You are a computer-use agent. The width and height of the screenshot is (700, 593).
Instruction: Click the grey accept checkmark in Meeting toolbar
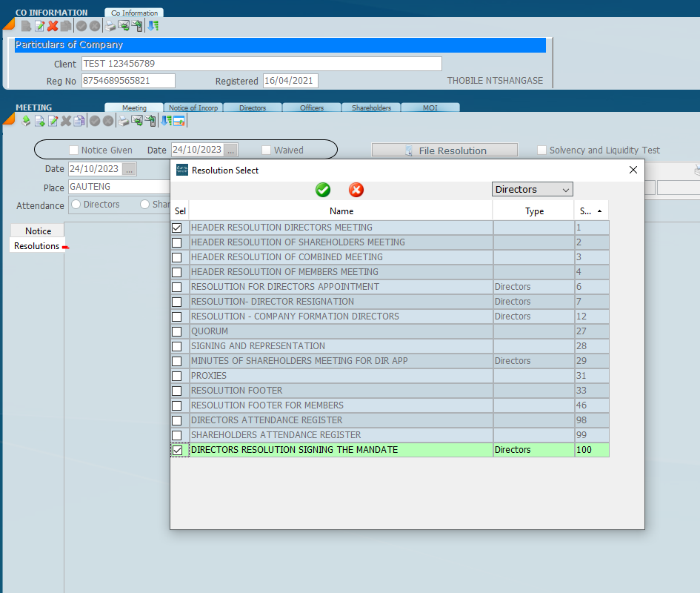95,121
